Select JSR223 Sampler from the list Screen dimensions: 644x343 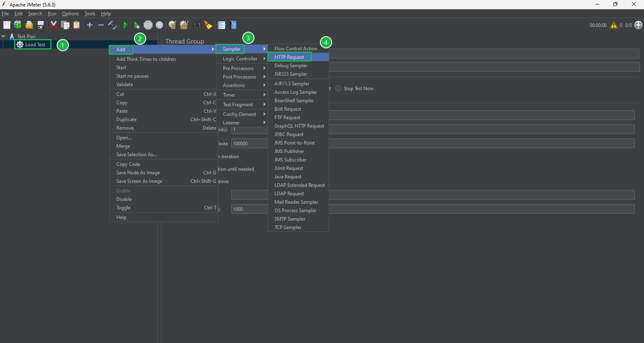pyautogui.click(x=298, y=74)
